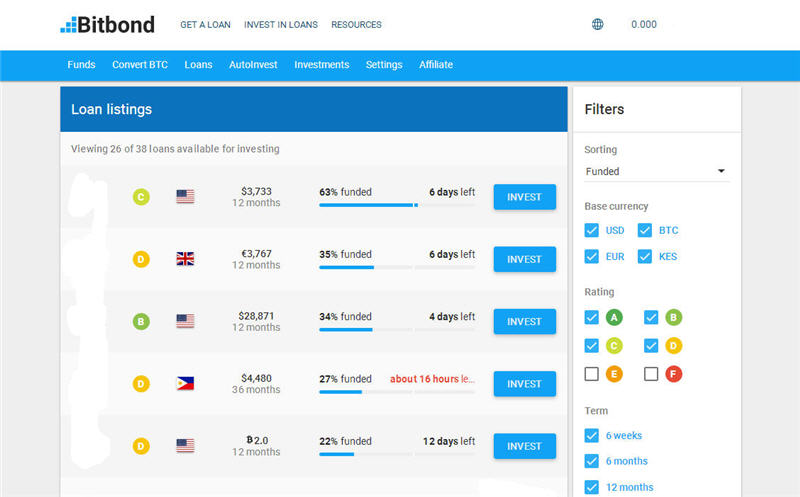Image resolution: width=800 pixels, height=497 pixels.
Task: Open the Affiliate tab
Action: 436,65
